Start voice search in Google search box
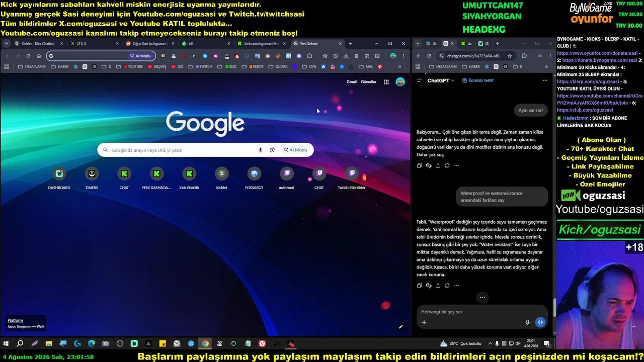The width and height of the screenshot is (644, 362). 260,150
